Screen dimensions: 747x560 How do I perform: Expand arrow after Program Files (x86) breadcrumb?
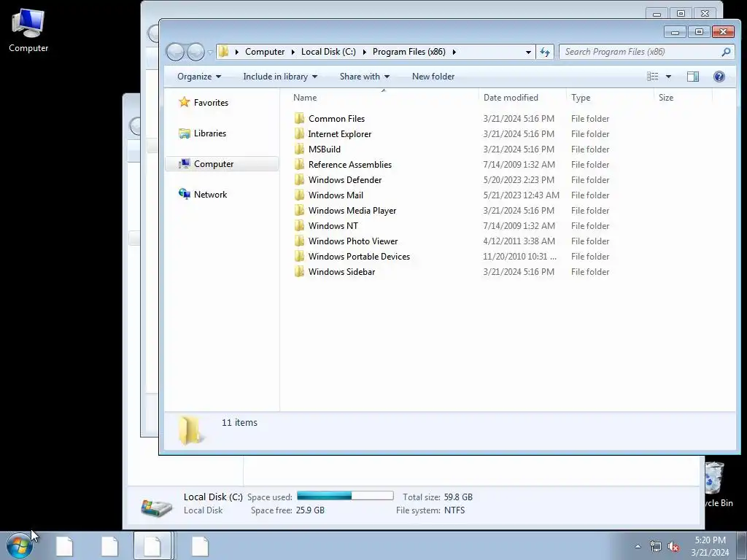[x=454, y=52]
